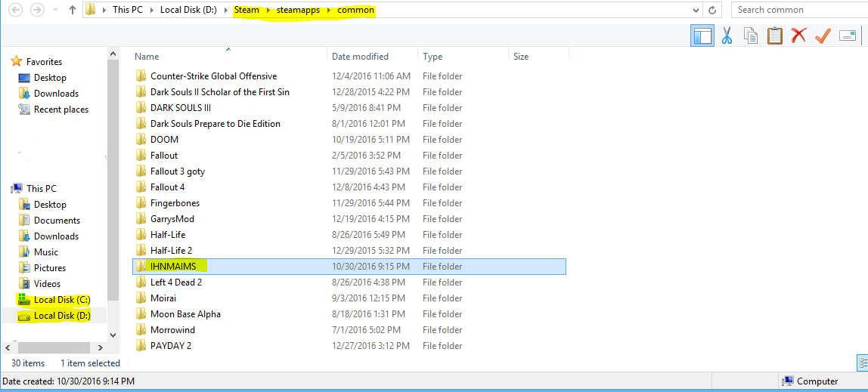Select Downloads under This PC
The height and width of the screenshot is (392, 868).
point(56,236)
